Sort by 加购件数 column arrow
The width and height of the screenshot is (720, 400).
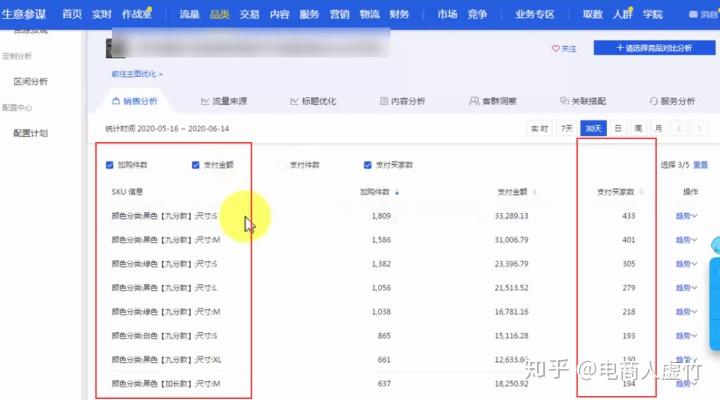397,192
